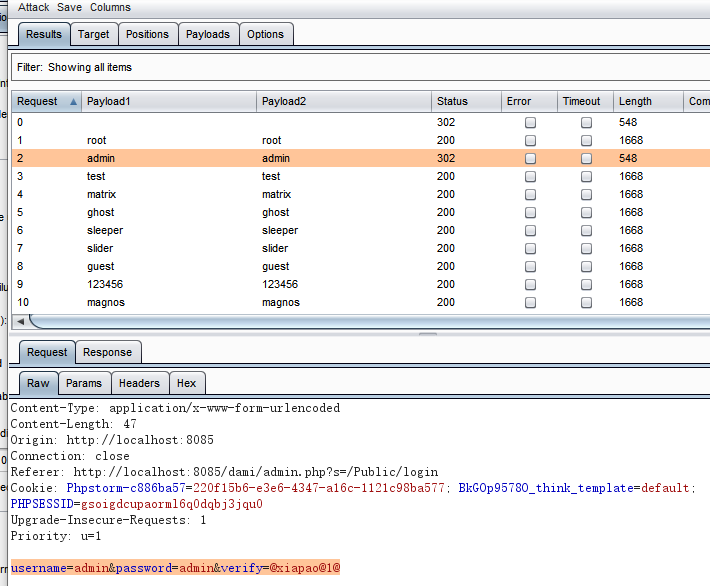710x586 pixels.
Task: Sort by the Payload2 column header
Action: click(344, 101)
